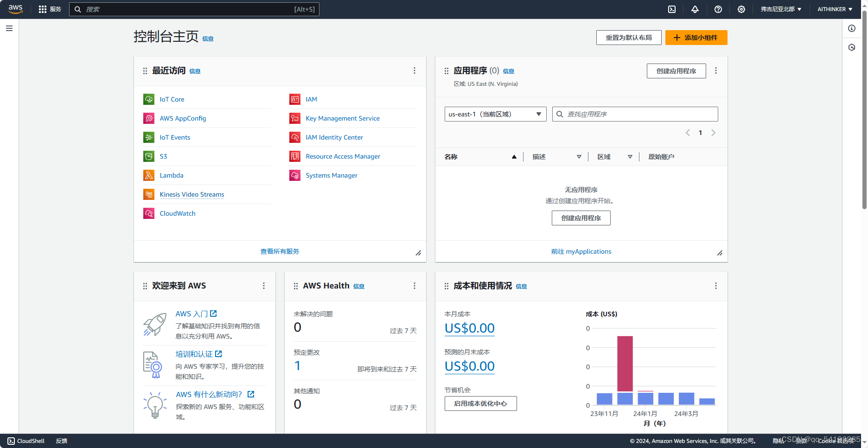Viewport: 868px width, 448px height.
Task: Click the Resource Access Manager icon
Action: (x=295, y=156)
